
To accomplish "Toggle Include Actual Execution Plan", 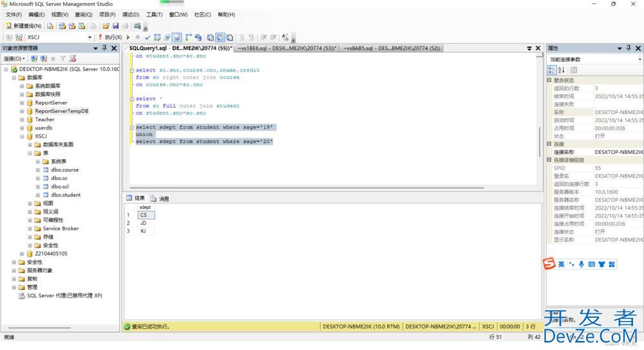I will [189, 37].
